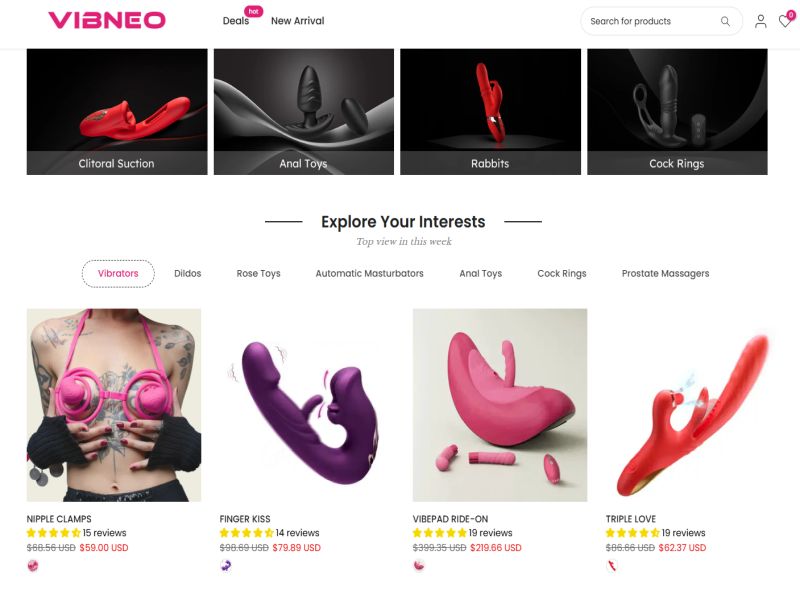Open 19 reviews for Vibepad Ride-On
Image resolution: width=800 pixels, height=600 pixels.
(490, 533)
